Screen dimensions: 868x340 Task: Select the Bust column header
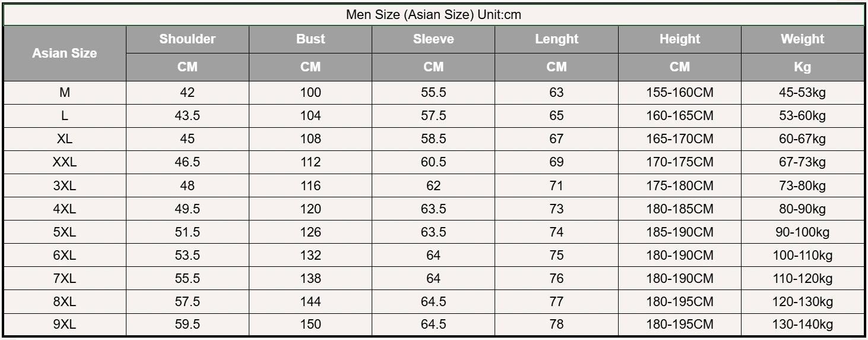point(311,39)
